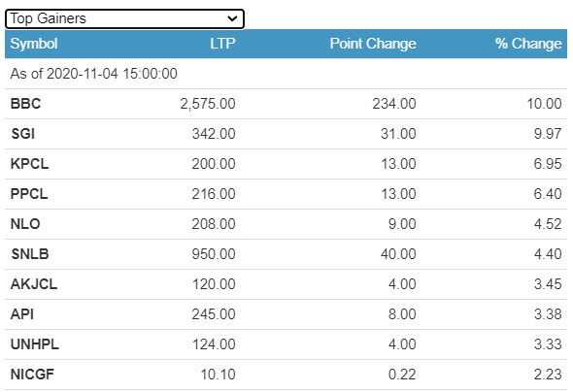The image size is (573, 392).
Task: Open the API stock symbol
Action: pyautogui.click(x=22, y=314)
